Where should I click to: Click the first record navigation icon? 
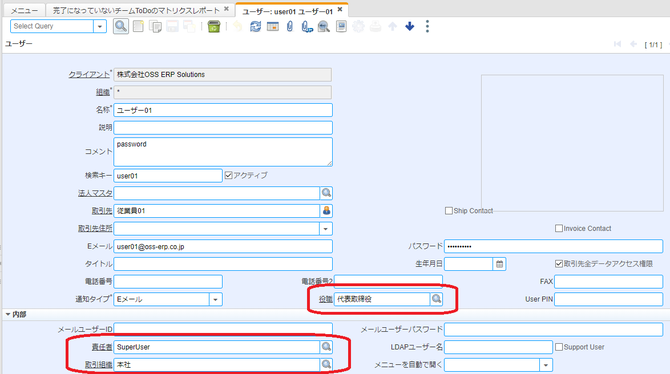(617, 44)
